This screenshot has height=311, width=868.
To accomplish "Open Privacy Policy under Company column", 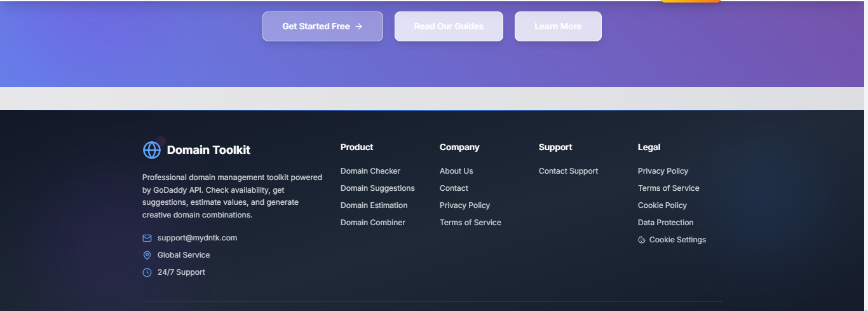I will pos(465,205).
